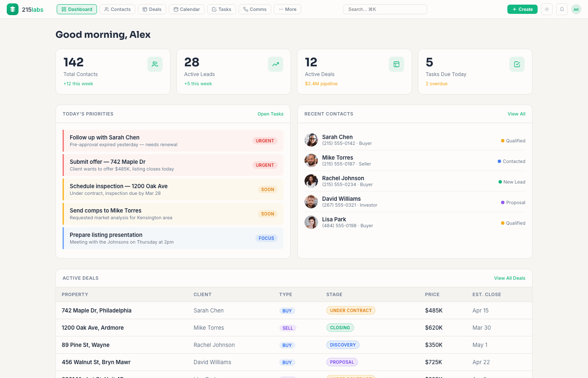Select the Comms phone icon in navigation
Image resolution: width=588 pixels, height=378 pixels.
coord(245,9)
